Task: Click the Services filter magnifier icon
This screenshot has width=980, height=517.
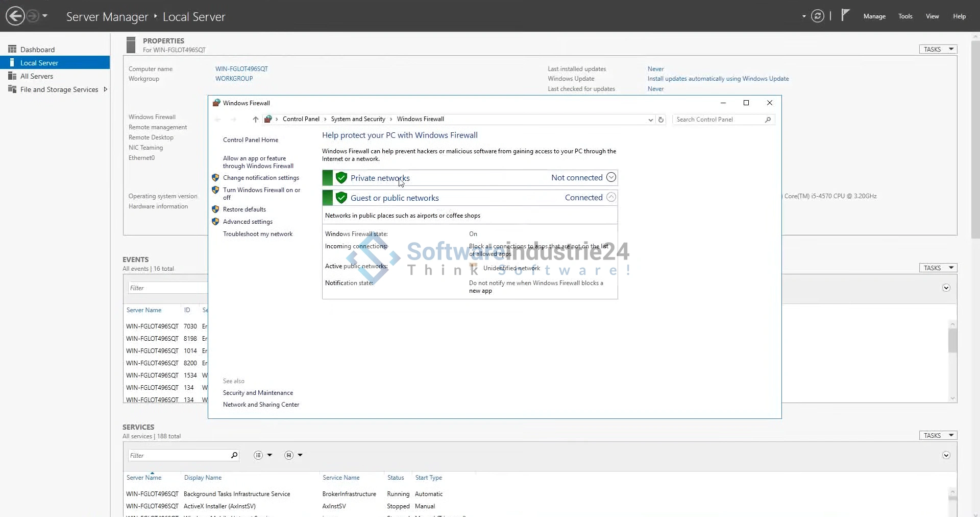Action: [x=234, y=455]
